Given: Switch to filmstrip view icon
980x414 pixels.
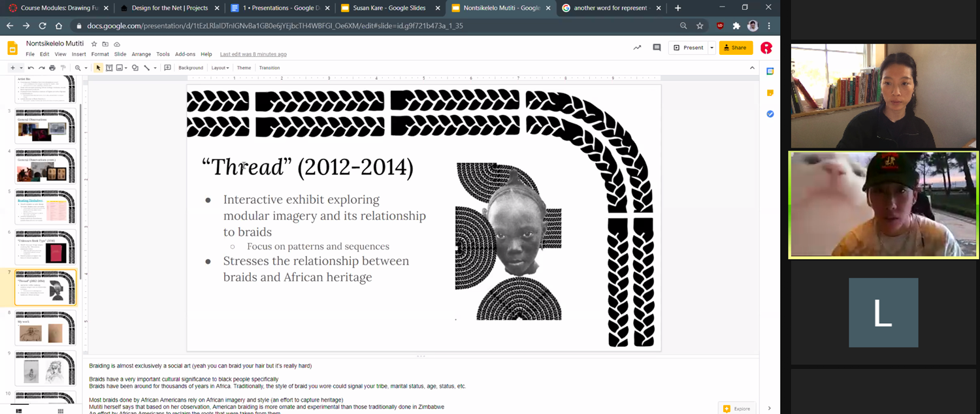Looking at the screenshot, I should pyautogui.click(x=18, y=411).
